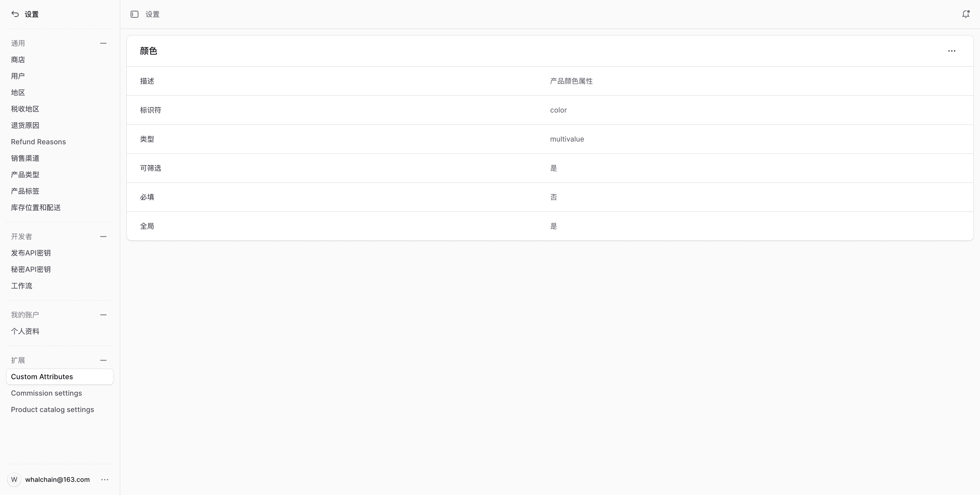Go to 工作流 page
Image resolution: width=980 pixels, height=495 pixels.
coord(22,286)
